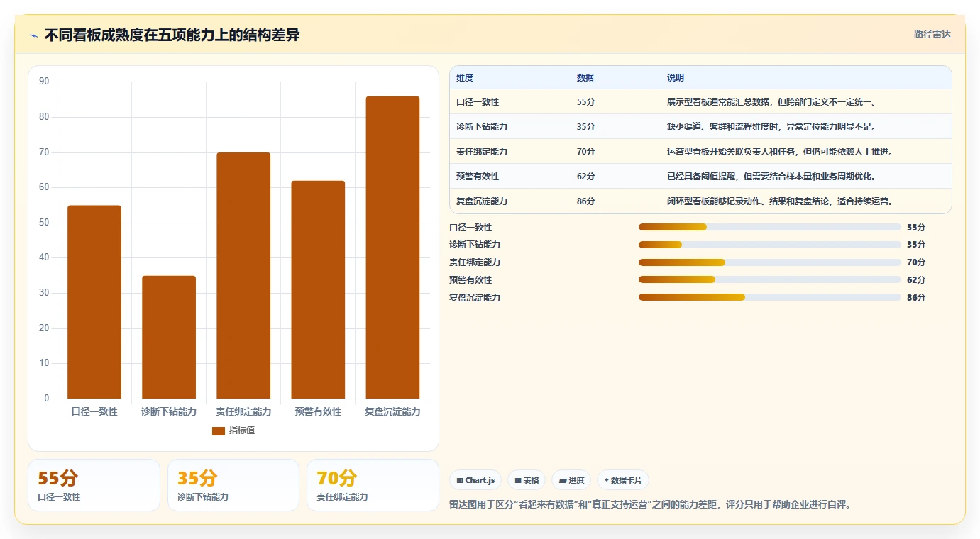Viewport: 980px width, 539px height.
Task: Click 口径一致性 x-axis label
Action: click(x=94, y=411)
